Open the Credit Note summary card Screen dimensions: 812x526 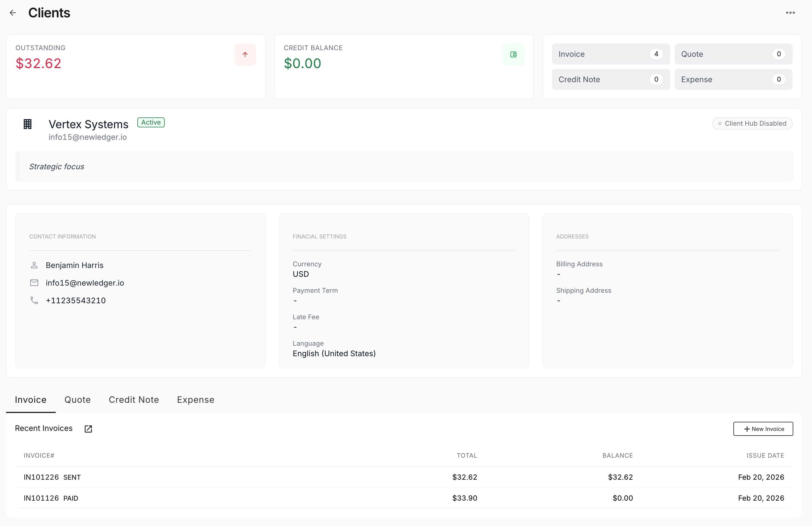coord(610,79)
